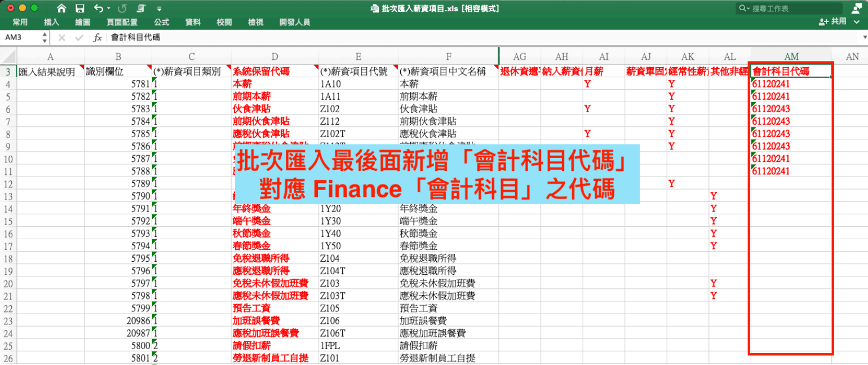This screenshot has width=868, height=365.
Task: Click the Select All corner triangle
Action: tap(8, 56)
